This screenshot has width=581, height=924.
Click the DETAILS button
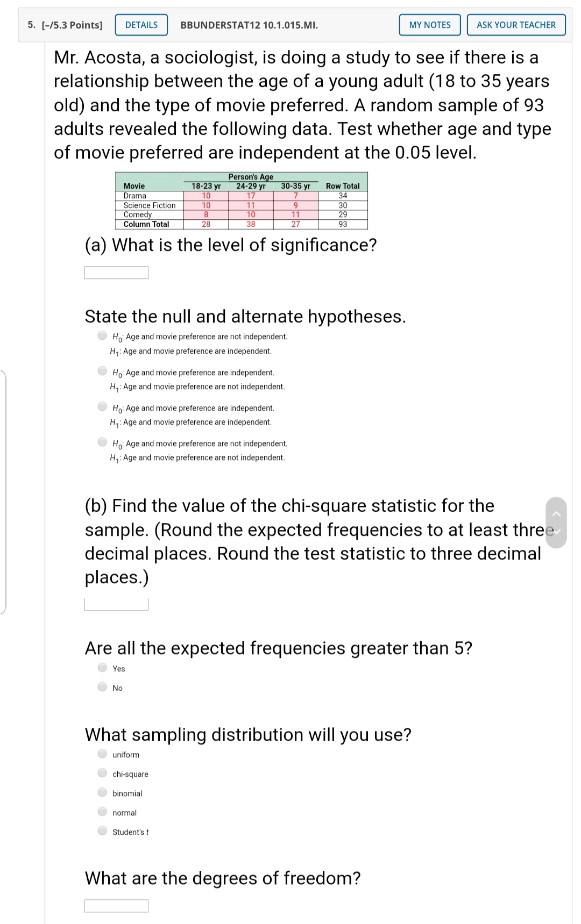click(x=140, y=25)
